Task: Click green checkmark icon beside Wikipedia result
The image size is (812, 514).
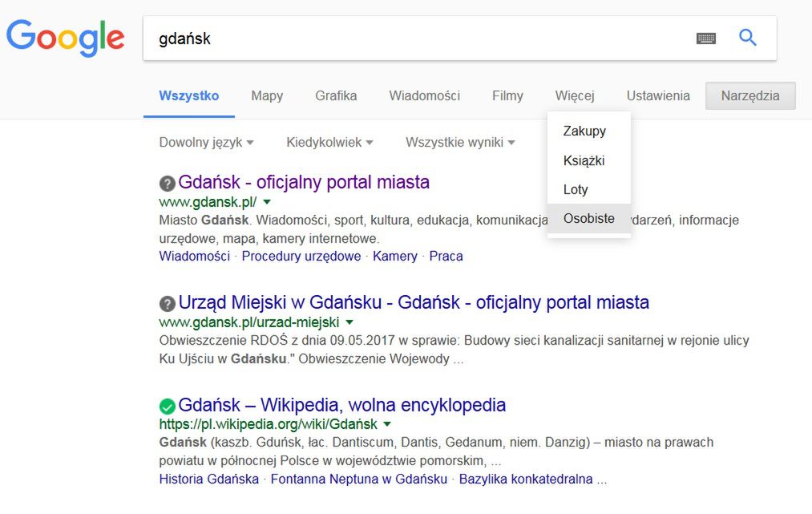Action: coord(167,406)
